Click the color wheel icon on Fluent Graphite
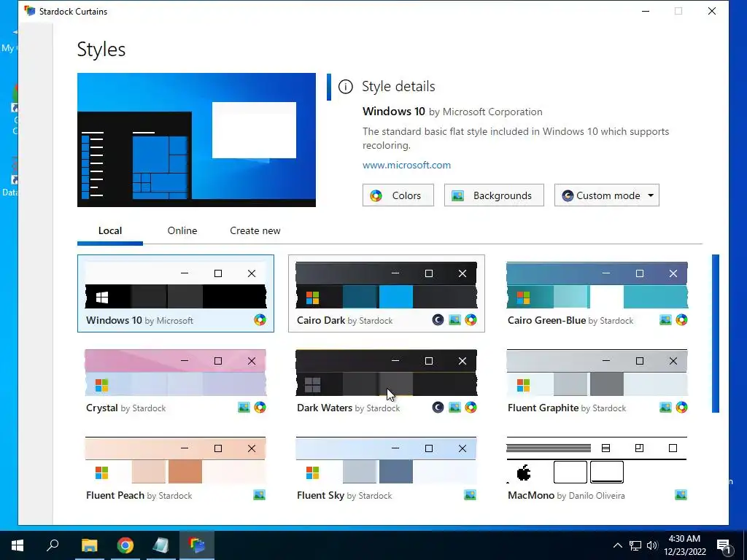This screenshot has height=560, width=747. tap(682, 408)
